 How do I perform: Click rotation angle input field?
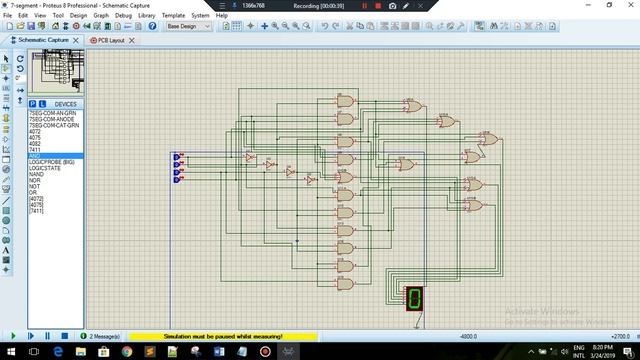click(x=20, y=78)
